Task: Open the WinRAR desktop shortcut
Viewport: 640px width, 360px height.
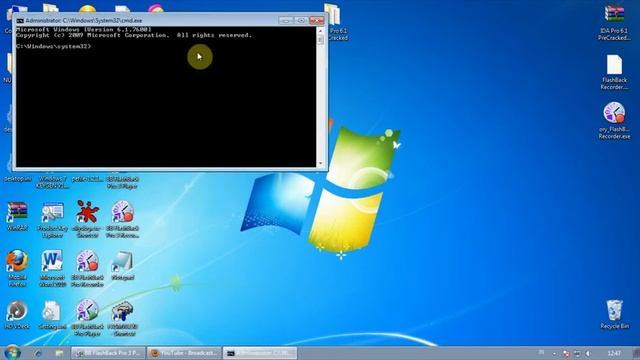Action: click(18, 216)
